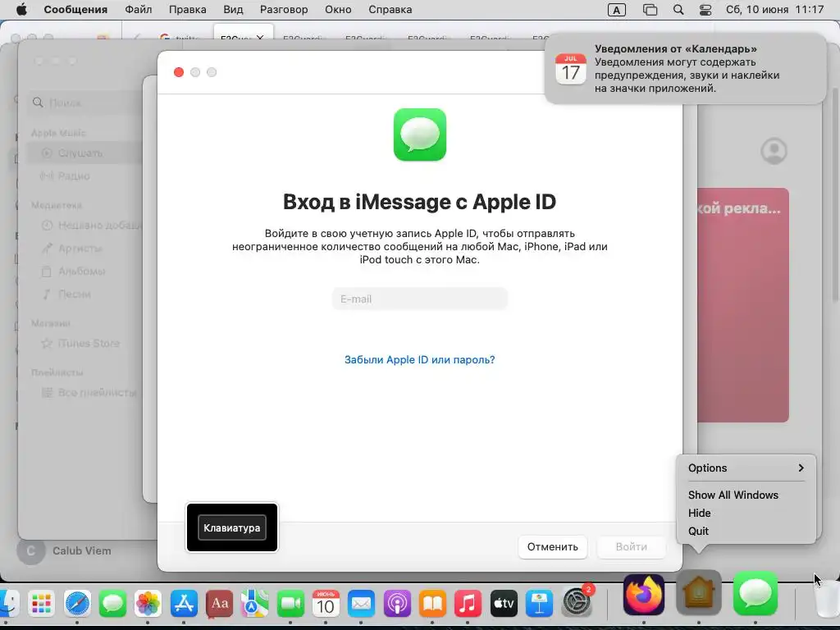Open the App Store dock icon
The image size is (840, 630).
(x=184, y=603)
